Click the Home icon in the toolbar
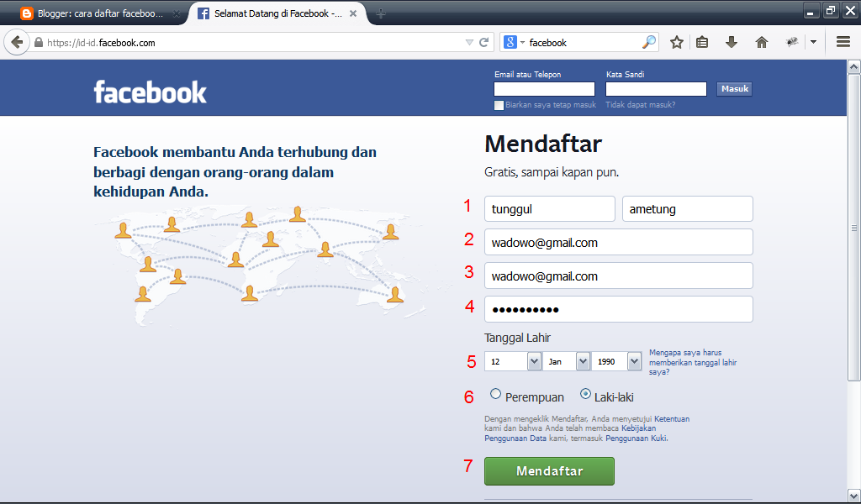 coord(759,41)
